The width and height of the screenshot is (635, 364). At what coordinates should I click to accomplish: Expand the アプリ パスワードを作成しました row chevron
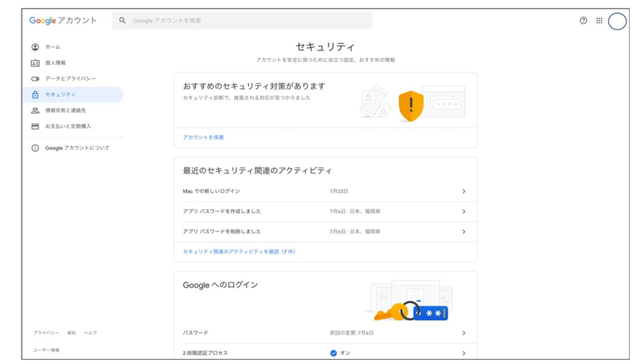point(464,211)
